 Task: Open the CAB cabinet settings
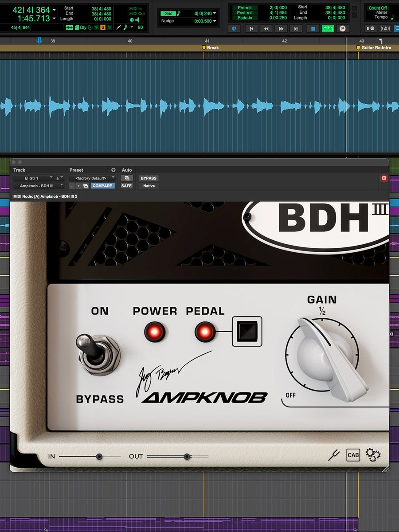353,455
